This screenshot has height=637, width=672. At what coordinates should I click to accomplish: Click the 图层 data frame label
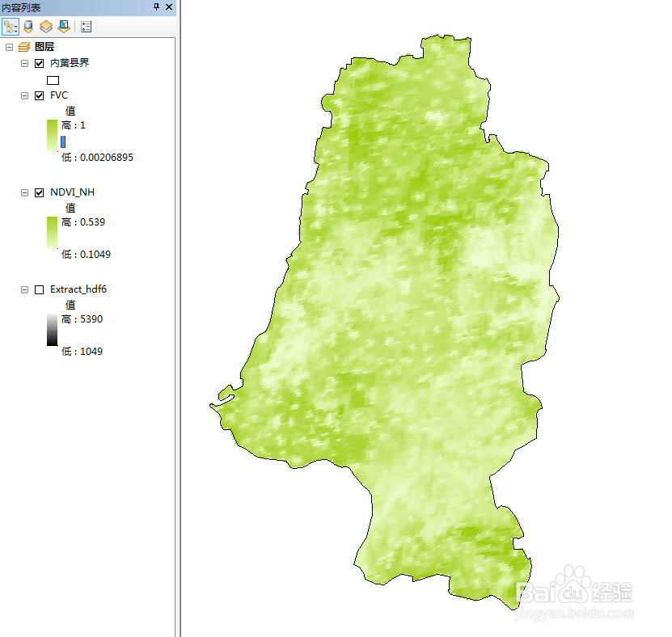44,47
